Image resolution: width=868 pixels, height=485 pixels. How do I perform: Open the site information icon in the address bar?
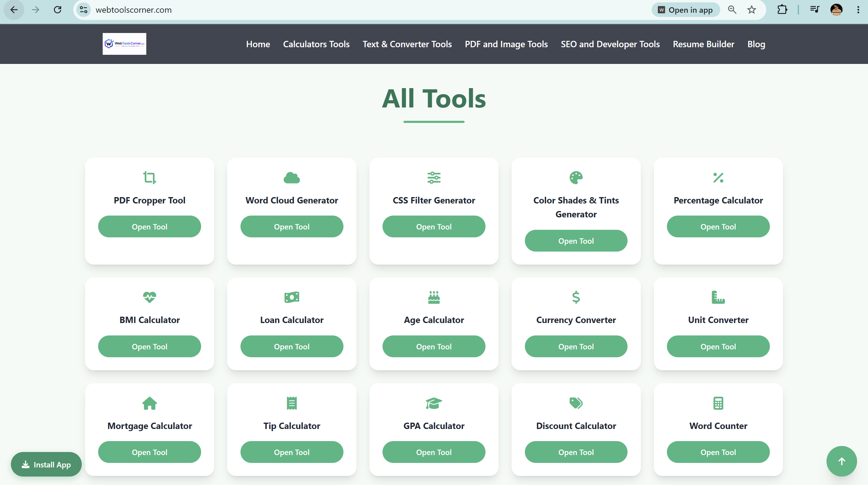pyautogui.click(x=84, y=10)
